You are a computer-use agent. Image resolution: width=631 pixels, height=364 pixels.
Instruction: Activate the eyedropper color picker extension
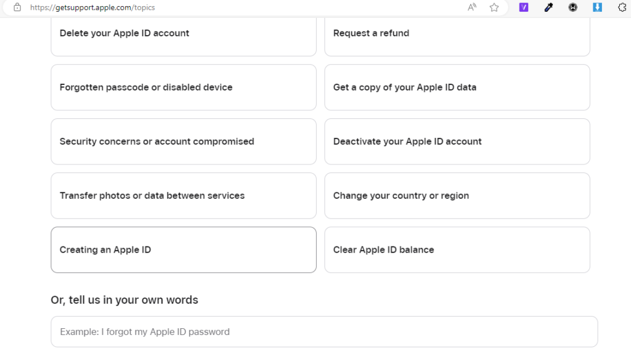click(548, 7)
